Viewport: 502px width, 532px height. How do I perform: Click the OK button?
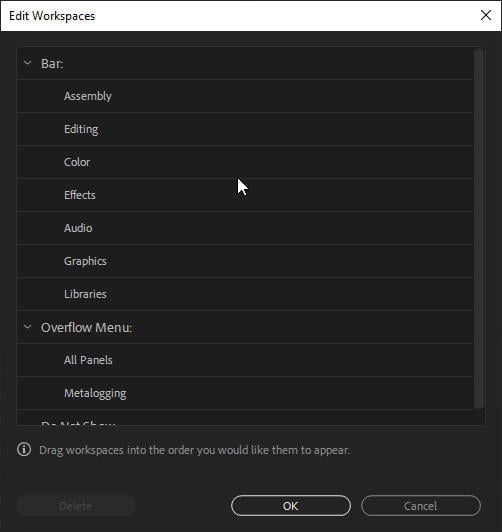(x=291, y=506)
